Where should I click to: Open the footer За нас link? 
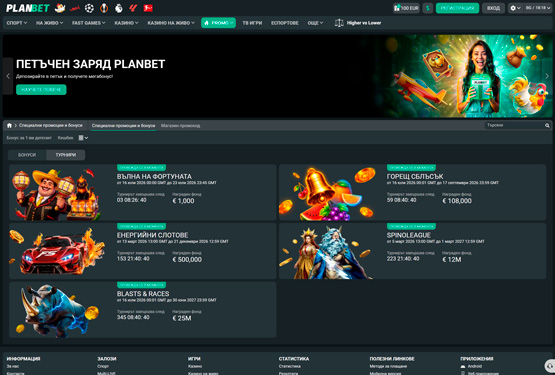[13, 366]
